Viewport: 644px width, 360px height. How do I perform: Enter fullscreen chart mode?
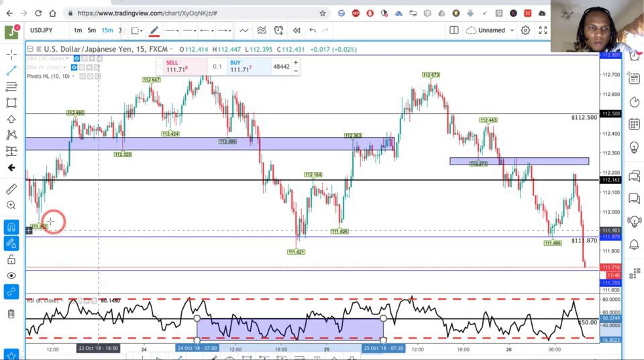(543, 30)
